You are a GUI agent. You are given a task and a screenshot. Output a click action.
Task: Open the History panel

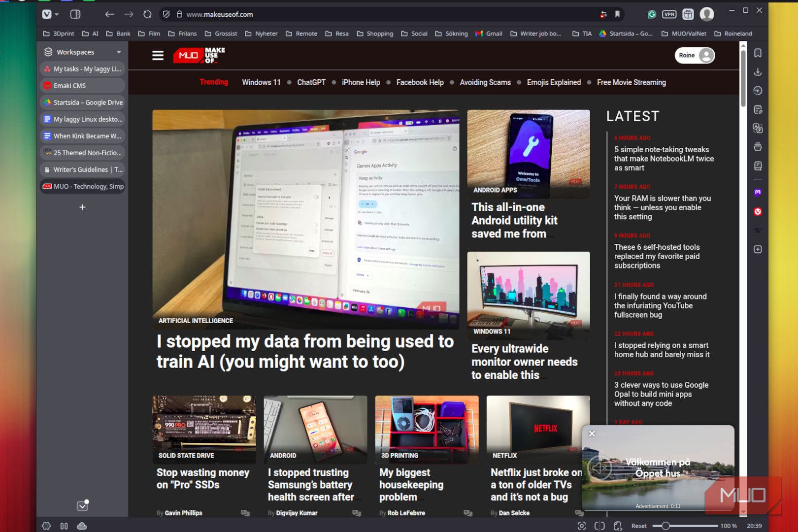[758, 91]
